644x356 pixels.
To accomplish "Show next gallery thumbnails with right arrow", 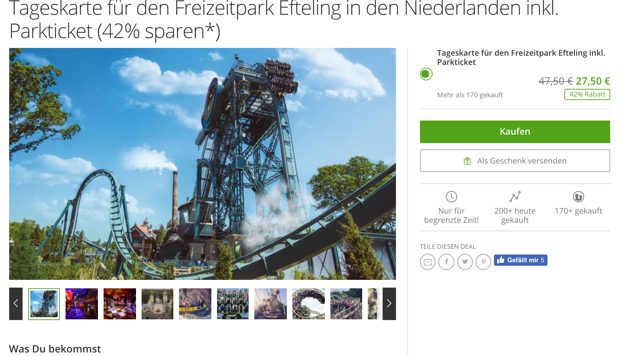I will (389, 304).
